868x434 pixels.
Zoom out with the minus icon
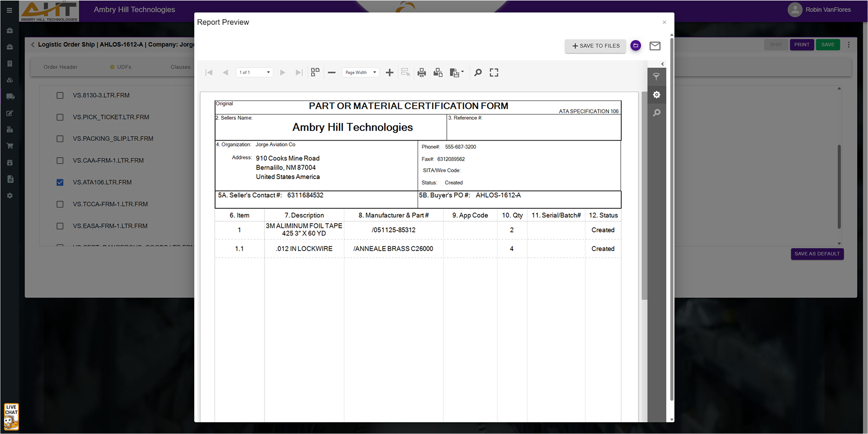(x=332, y=72)
